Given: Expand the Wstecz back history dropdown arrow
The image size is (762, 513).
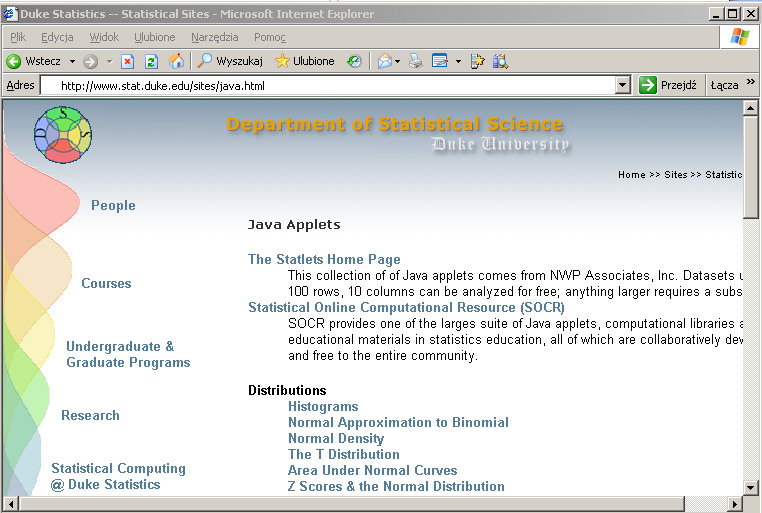Looking at the screenshot, I should point(72,62).
